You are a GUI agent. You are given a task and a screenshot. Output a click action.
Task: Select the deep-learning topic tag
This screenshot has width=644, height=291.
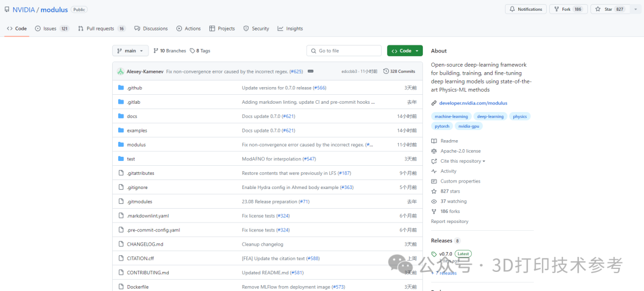pos(490,116)
